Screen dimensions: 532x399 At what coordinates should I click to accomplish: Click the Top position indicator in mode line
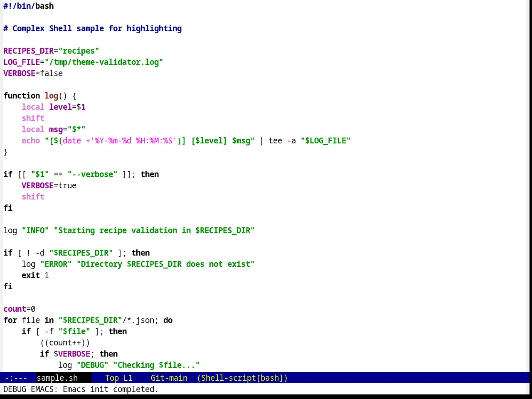(112, 378)
